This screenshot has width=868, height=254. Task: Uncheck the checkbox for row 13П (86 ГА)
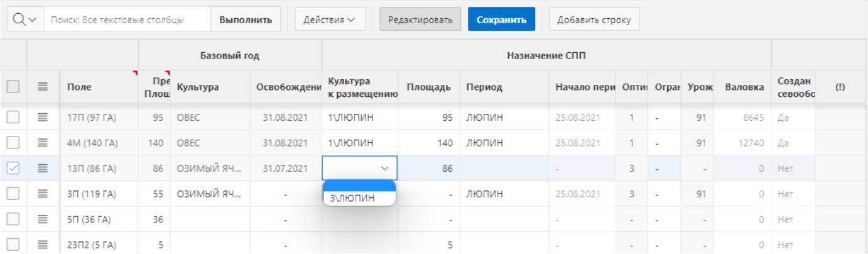tap(13, 168)
